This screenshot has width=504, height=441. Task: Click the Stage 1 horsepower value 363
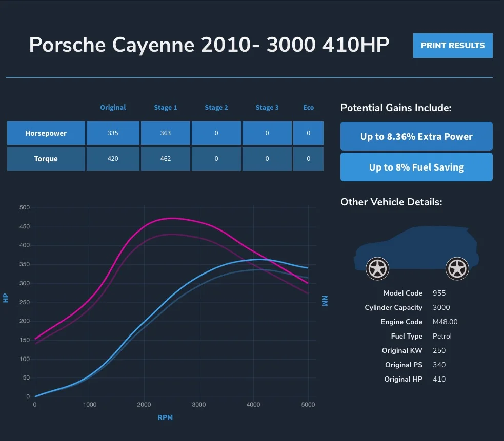[166, 133]
